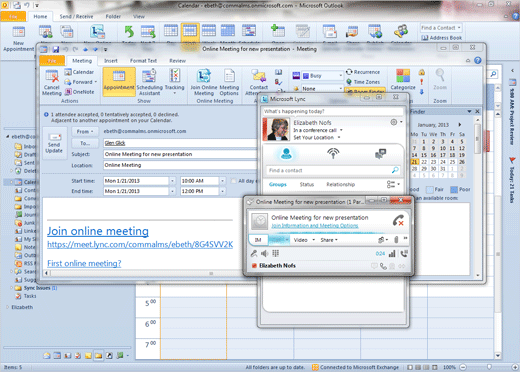The image size is (520, 372).
Task: Open Calendar in the meeting ribbon
Action: [x=79, y=72]
